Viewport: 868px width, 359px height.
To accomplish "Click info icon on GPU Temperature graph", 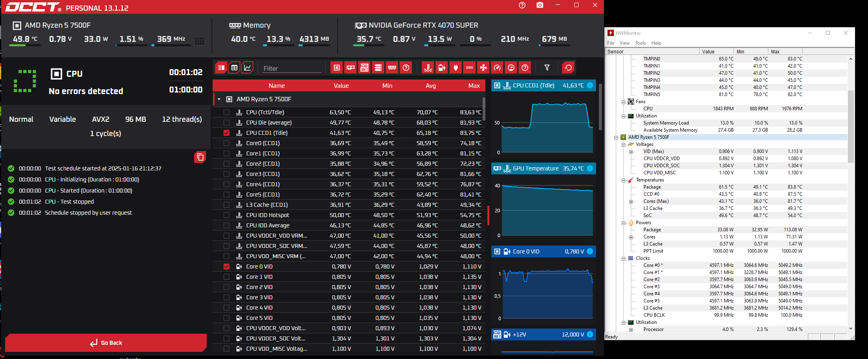I will coord(590,168).
